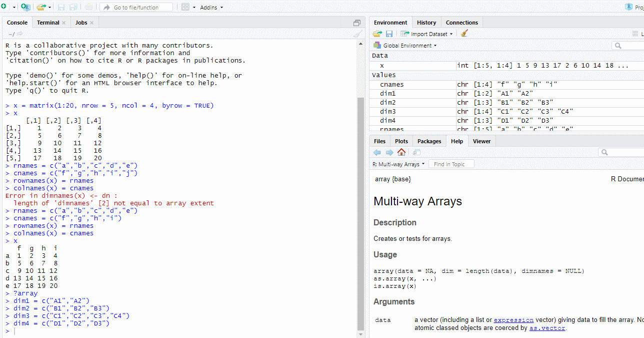The image size is (644, 338).
Task: Click the console scrollbar up arrow
Action: pyautogui.click(x=361, y=43)
